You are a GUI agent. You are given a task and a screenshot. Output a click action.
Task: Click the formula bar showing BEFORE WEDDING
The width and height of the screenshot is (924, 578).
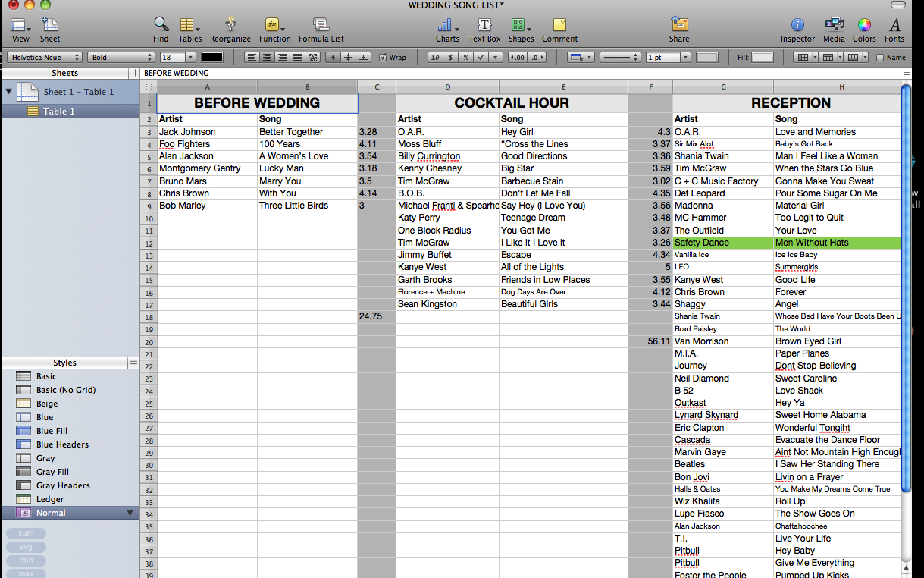[x=520, y=74]
